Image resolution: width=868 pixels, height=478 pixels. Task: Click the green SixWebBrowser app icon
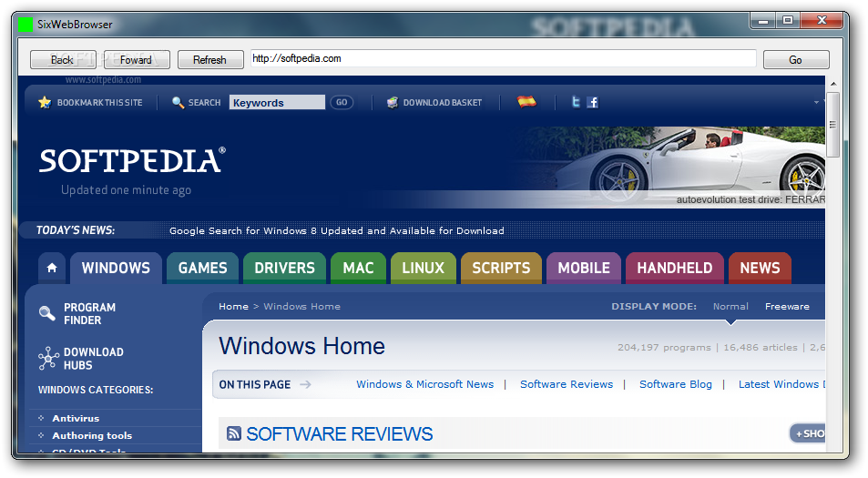(26, 25)
